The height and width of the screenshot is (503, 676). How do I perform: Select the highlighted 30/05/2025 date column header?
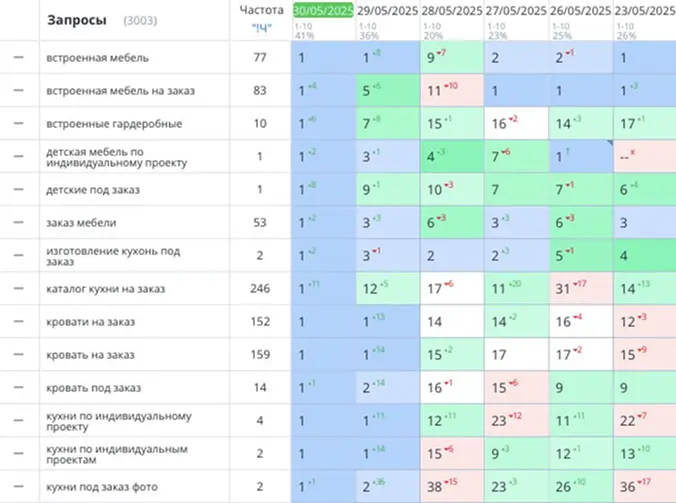coord(323,11)
